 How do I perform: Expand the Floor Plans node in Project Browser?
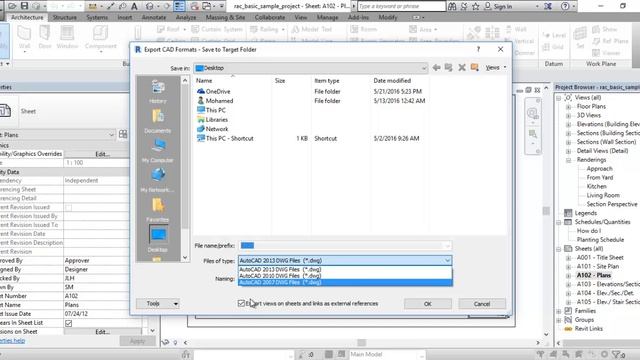pos(568,107)
